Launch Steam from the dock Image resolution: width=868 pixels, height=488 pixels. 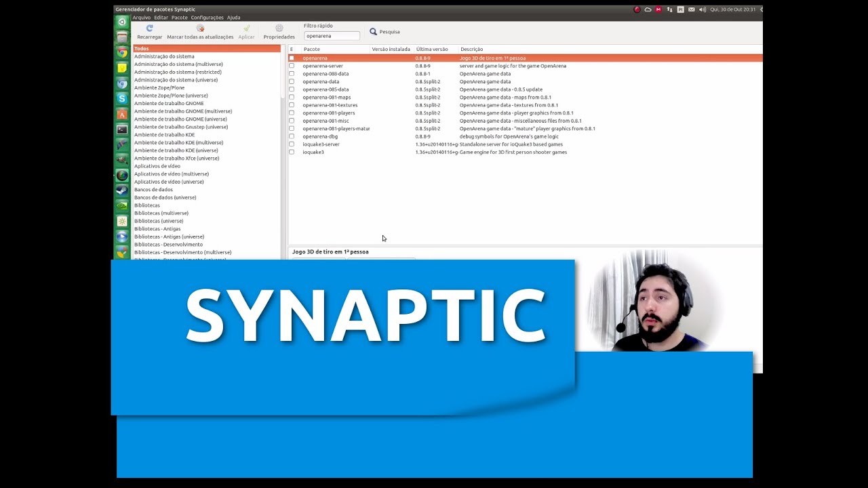(122, 190)
